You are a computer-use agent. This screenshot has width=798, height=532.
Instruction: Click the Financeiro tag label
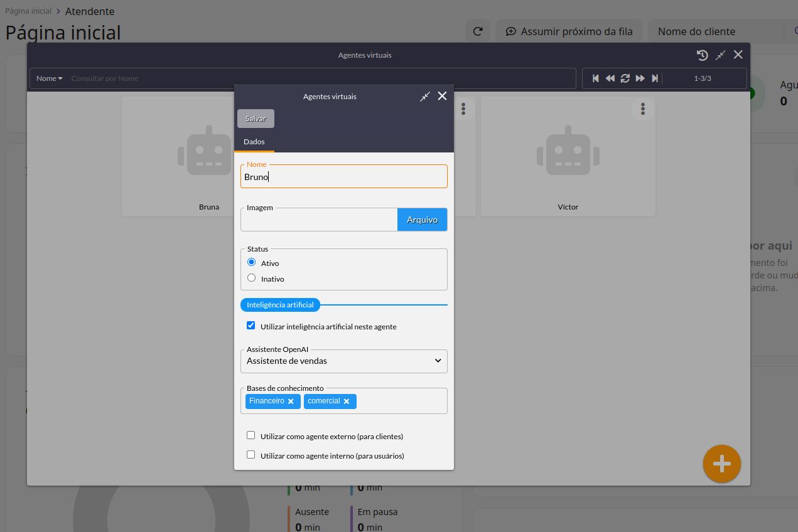tap(267, 401)
